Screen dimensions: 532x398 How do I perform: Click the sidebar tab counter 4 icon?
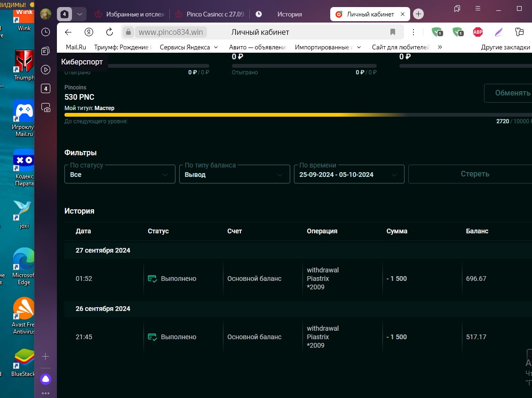[46, 88]
